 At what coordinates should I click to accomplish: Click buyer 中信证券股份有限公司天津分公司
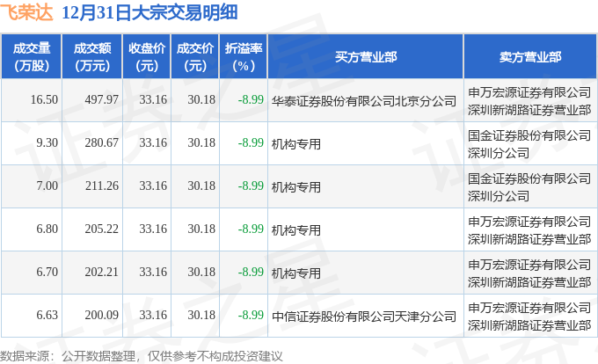click(x=364, y=317)
